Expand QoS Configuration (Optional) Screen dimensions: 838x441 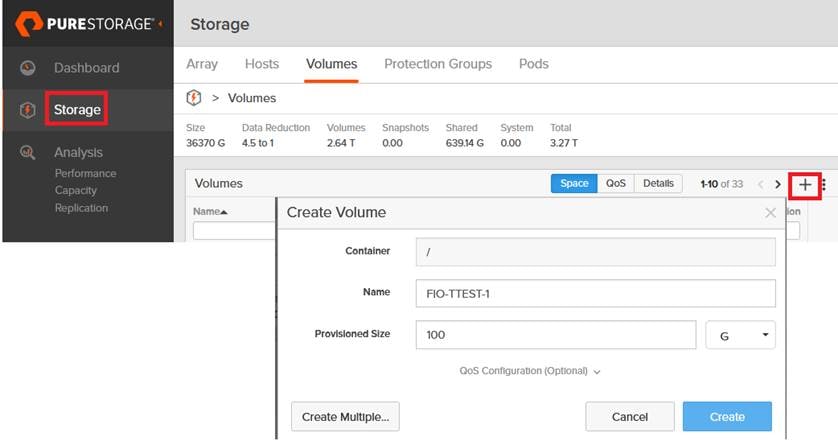pyautogui.click(x=530, y=371)
